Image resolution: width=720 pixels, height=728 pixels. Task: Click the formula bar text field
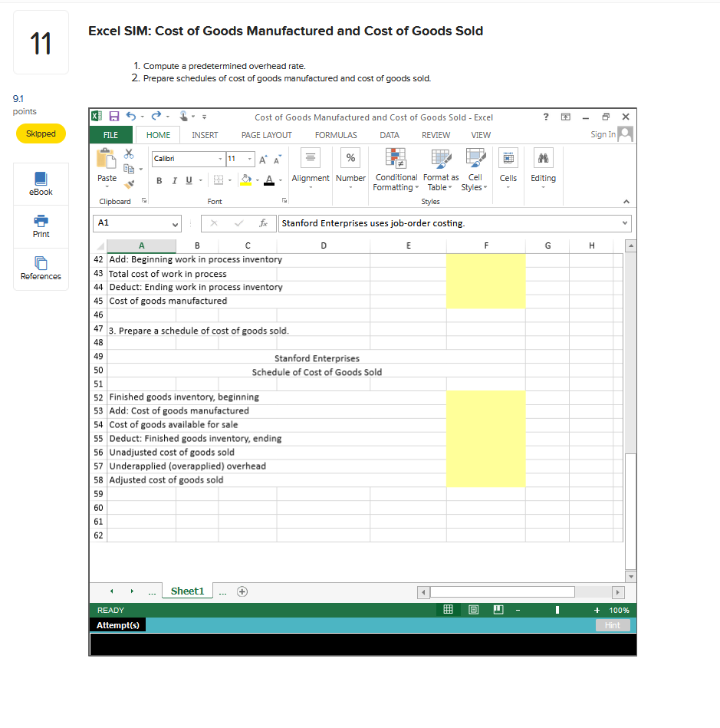point(449,223)
